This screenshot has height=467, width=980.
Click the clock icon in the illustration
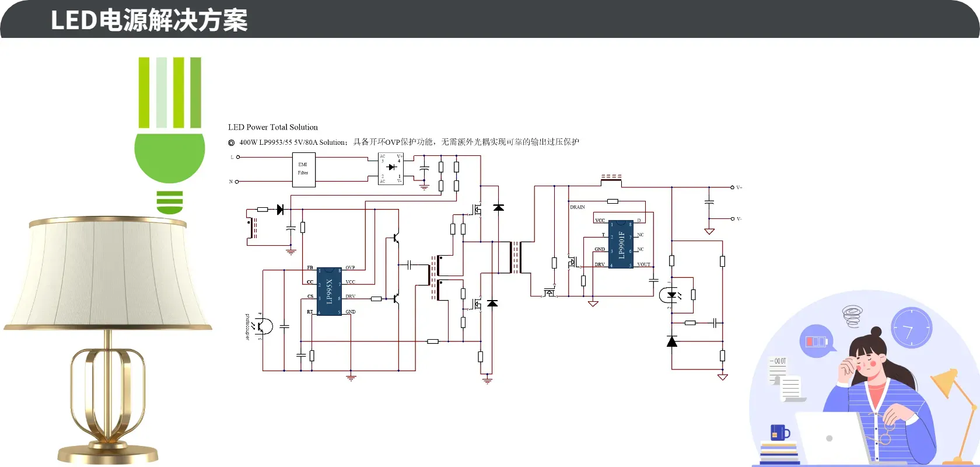[911, 328]
